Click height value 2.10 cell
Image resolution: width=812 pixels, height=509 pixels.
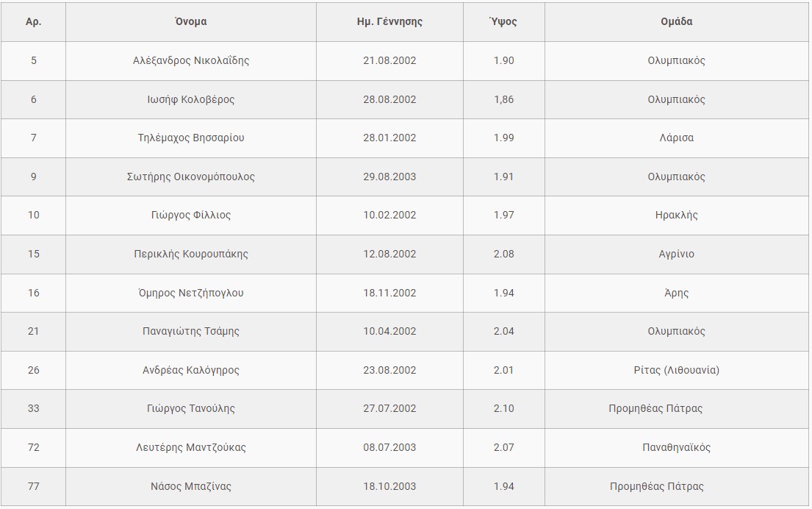point(503,408)
